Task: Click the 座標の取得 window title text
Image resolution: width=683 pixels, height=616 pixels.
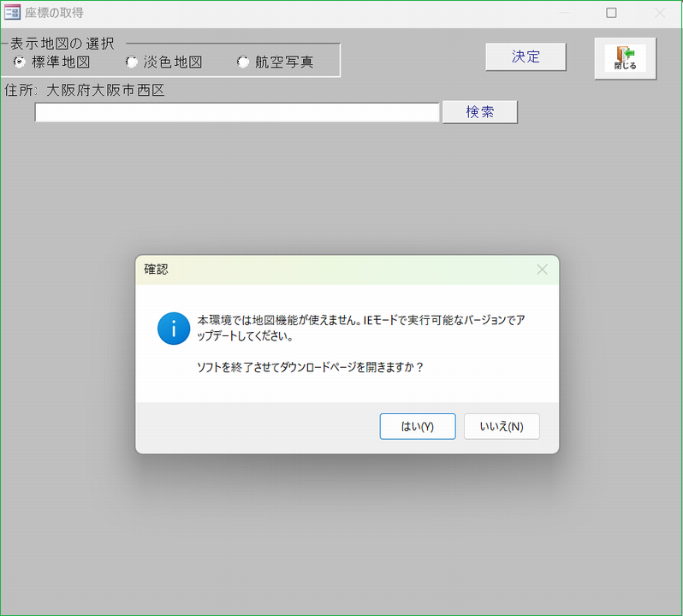Action: tap(55, 13)
